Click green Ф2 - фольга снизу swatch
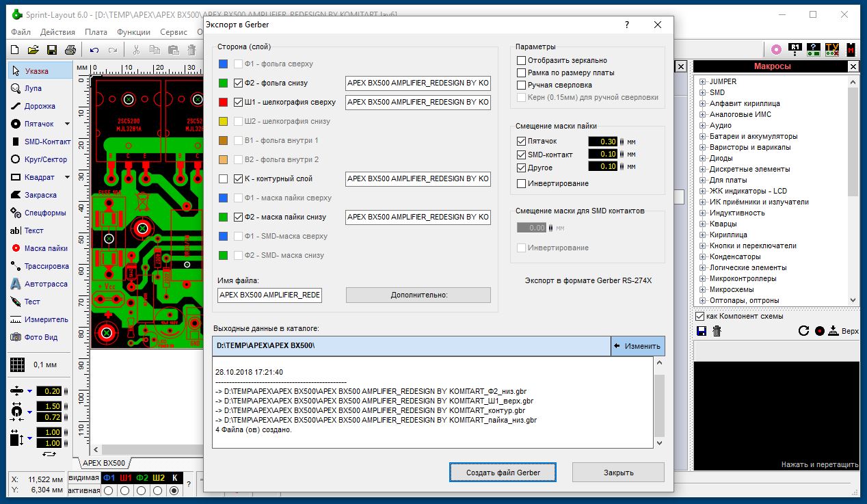The height and width of the screenshot is (504, 867). coord(223,83)
